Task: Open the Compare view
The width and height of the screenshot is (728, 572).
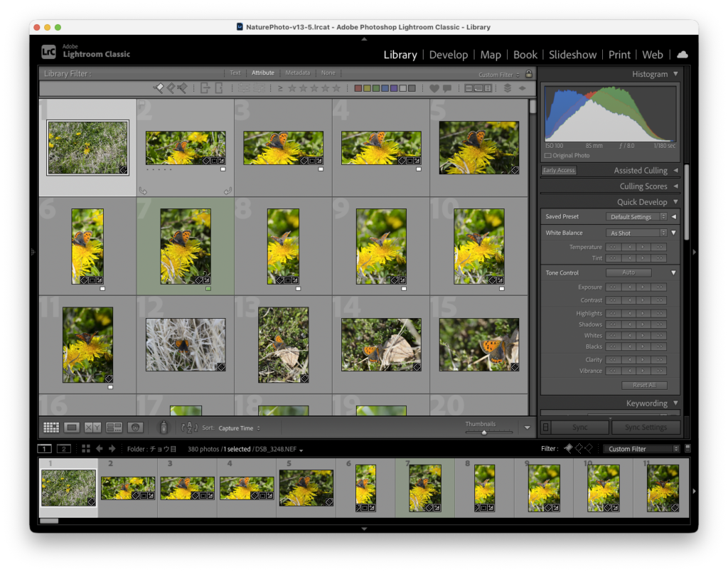Action: 92,427
